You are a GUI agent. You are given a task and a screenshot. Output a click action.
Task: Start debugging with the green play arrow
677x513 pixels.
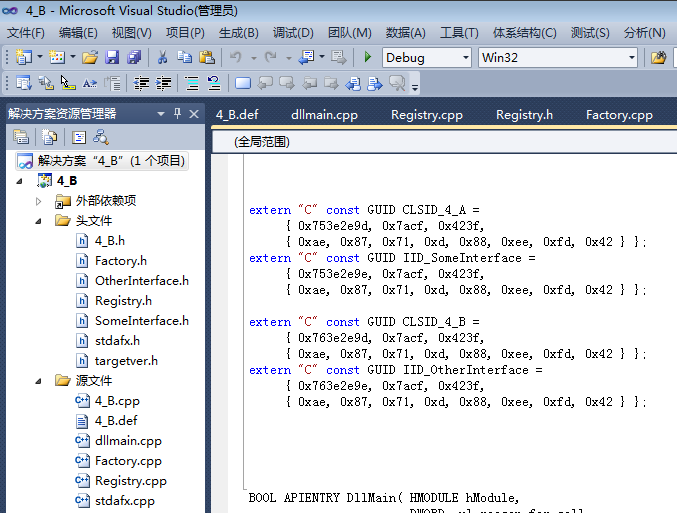tap(367, 57)
